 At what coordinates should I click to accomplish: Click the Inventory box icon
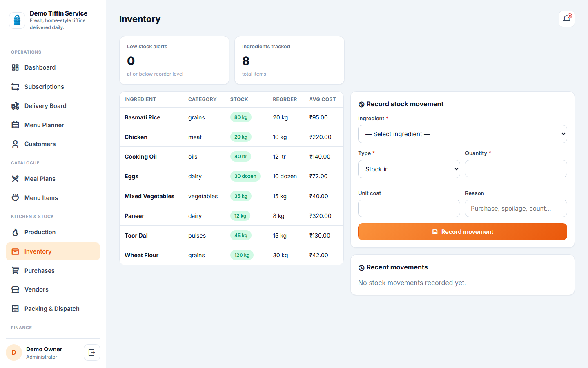click(x=15, y=251)
